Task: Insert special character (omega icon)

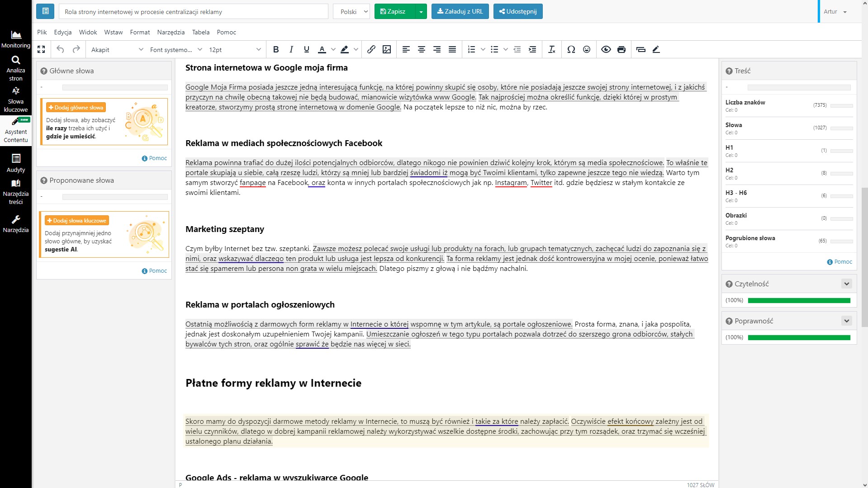Action: (571, 49)
